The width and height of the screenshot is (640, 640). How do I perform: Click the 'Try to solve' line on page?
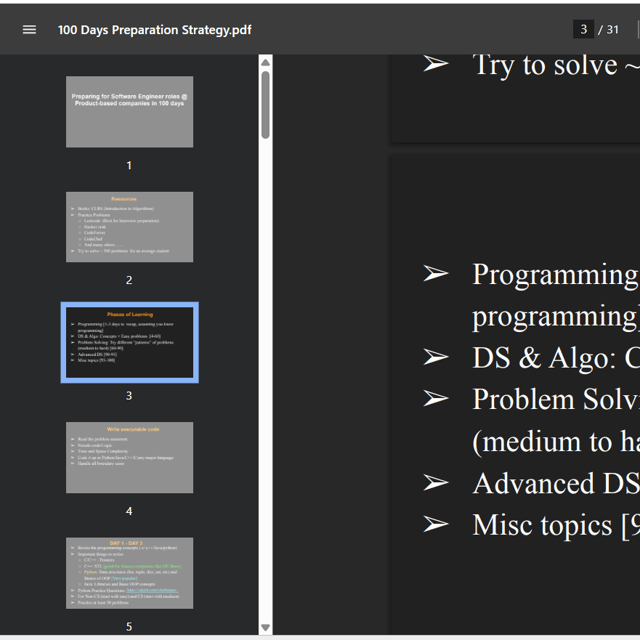click(556, 65)
